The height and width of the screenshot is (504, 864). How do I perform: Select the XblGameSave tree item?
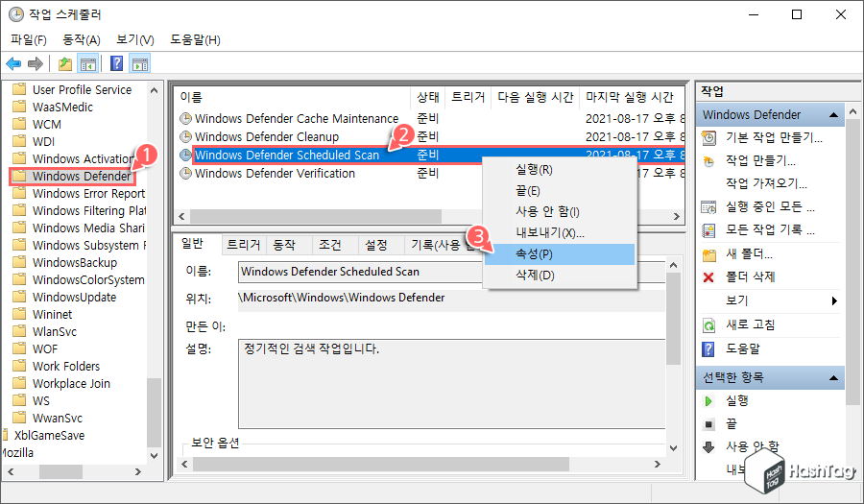click(49, 435)
